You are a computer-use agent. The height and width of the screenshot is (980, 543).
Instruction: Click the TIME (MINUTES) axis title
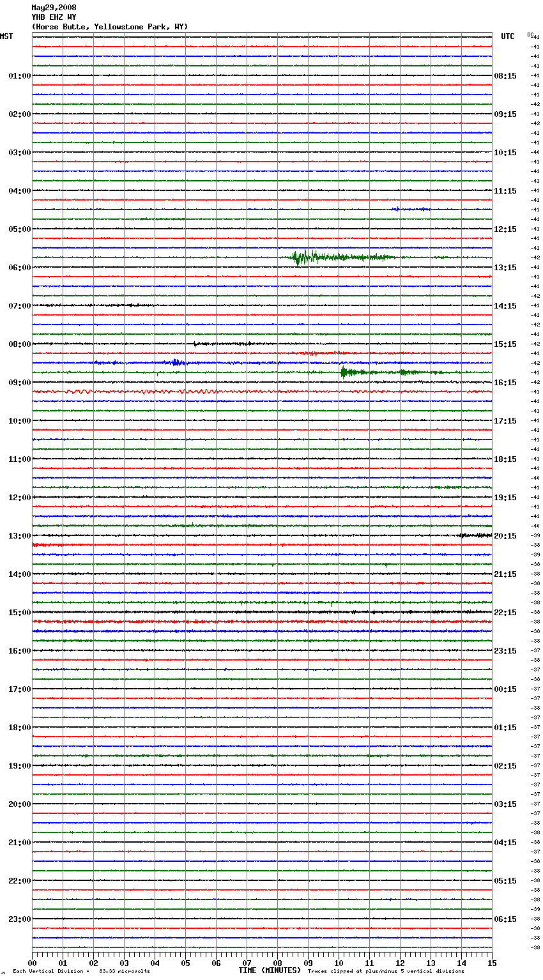pos(270,970)
